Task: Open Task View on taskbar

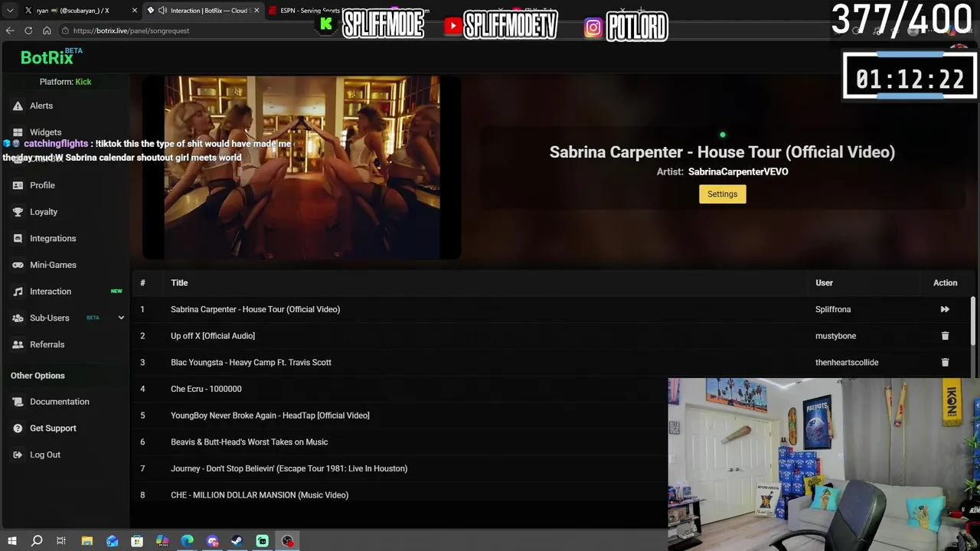Action: (x=61, y=541)
